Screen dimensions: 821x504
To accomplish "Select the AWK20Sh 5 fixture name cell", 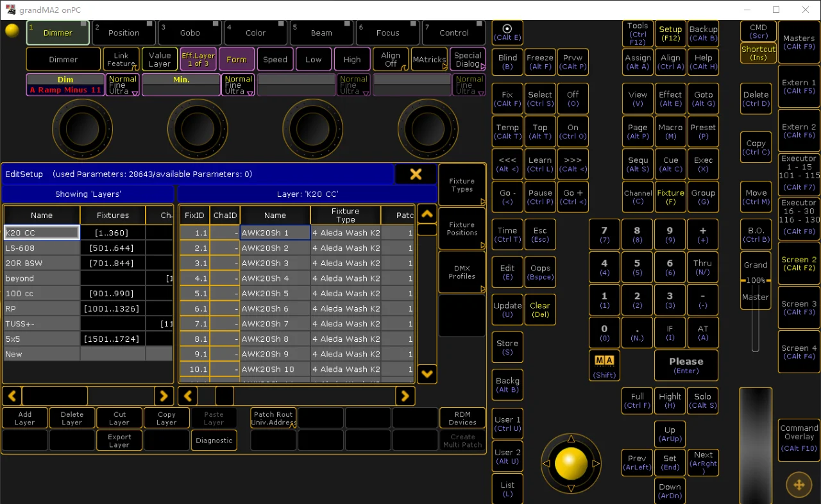I will [x=275, y=294].
